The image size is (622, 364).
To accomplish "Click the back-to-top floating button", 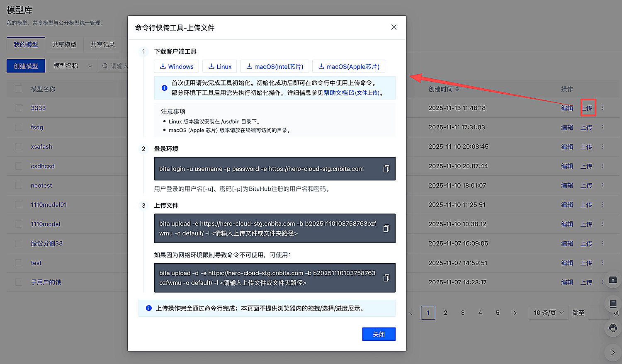I will point(613,280).
